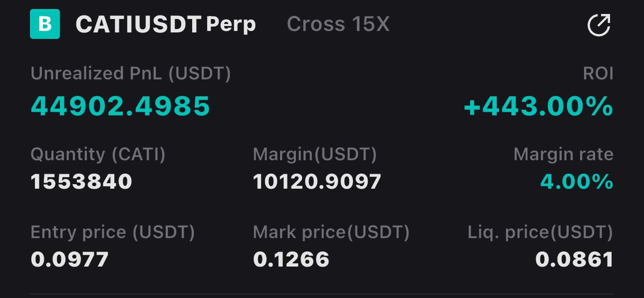This screenshot has height=298, width=644.
Task: Click the 0.0977 entry price value
Action: click(x=70, y=260)
